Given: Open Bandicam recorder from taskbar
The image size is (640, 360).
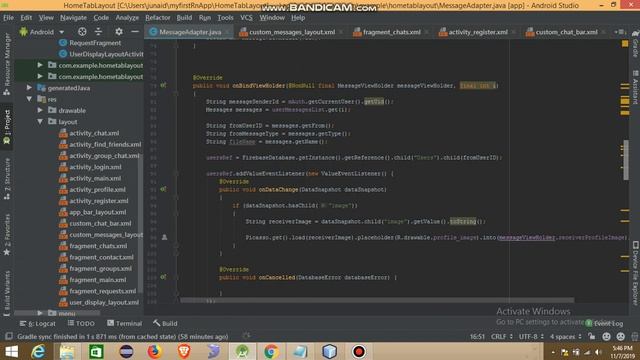Looking at the screenshot, I should tap(359, 352).
